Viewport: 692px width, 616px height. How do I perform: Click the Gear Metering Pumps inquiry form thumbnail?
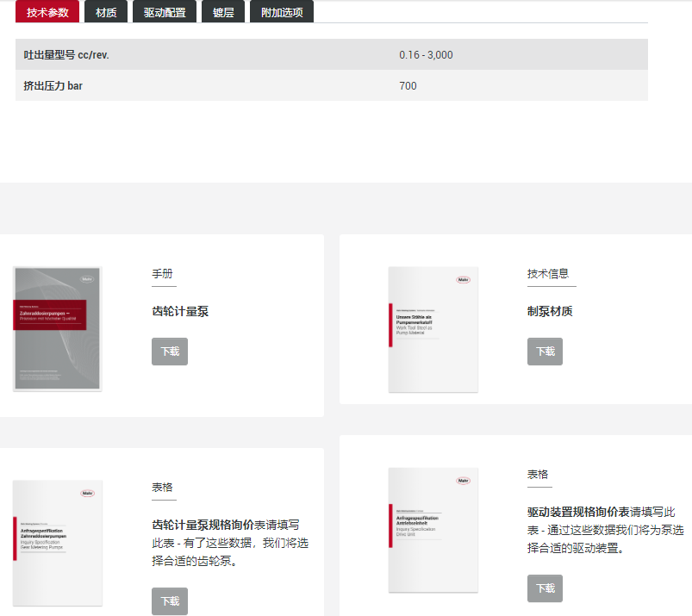tap(58, 544)
